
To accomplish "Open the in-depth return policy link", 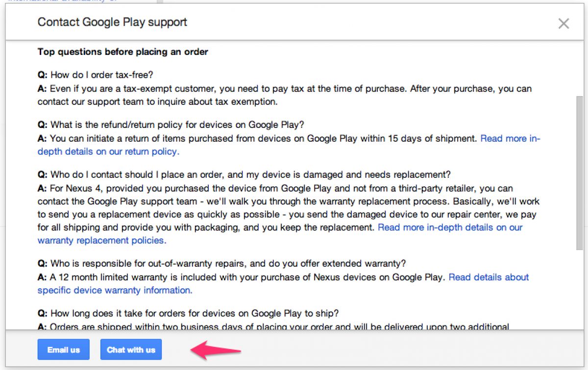I will point(108,151).
